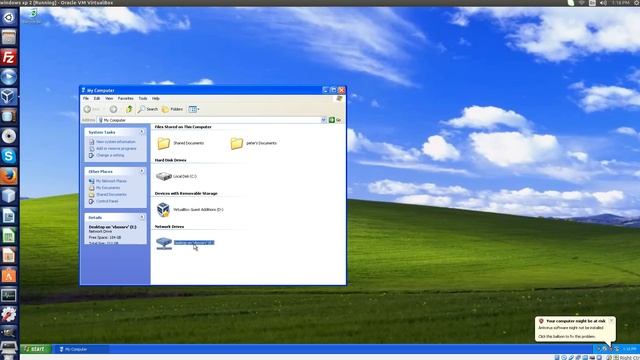Click View system information link

[116, 142]
